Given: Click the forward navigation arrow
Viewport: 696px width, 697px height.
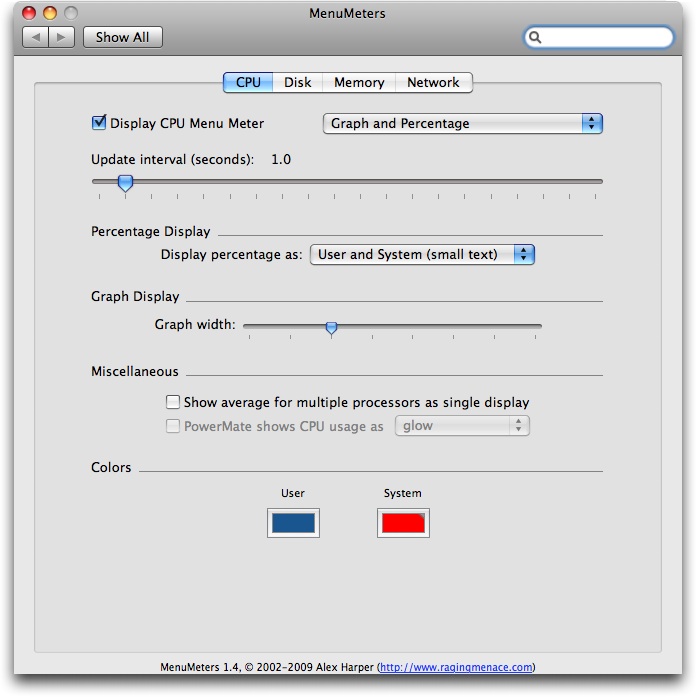Looking at the screenshot, I should [x=61, y=37].
